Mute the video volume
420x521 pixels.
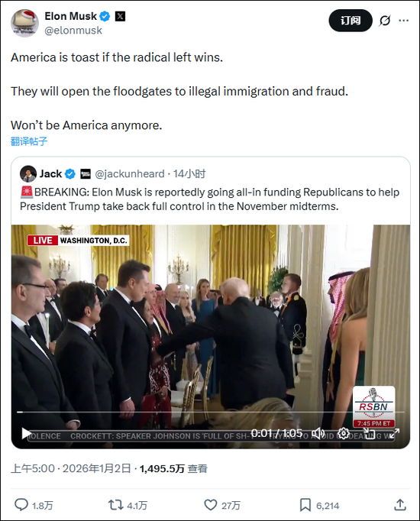coord(318,433)
